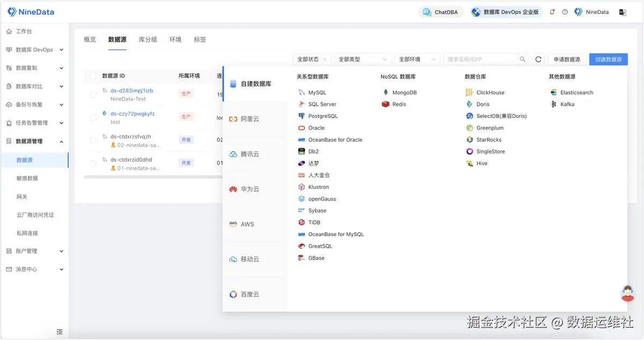Select the 百度云 category
Viewport: 644px width, 340px height.
[x=255, y=294]
